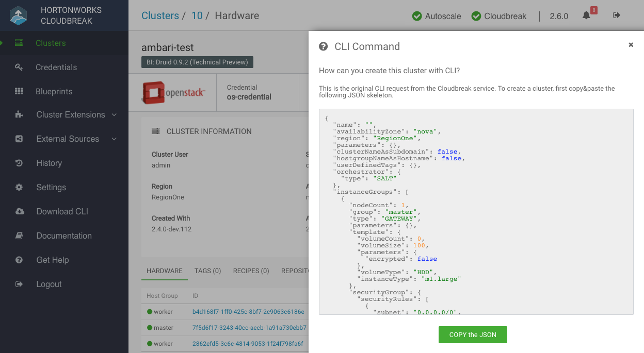The width and height of the screenshot is (644, 353).
Task: Switch to the TAGS (0) tab
Action: pos(207,271)
